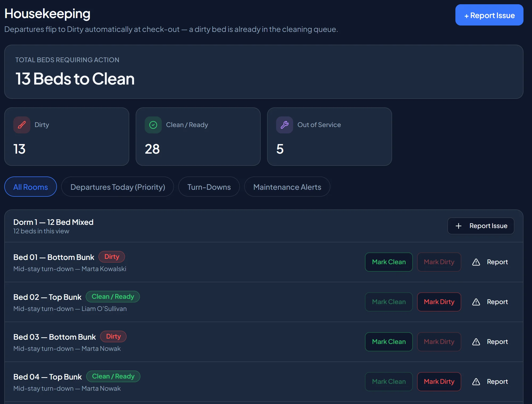The width and height of the screenshot is (532, 404).
Task: Switch to Departures Today (Priority) tab
Action: point(118,187)
